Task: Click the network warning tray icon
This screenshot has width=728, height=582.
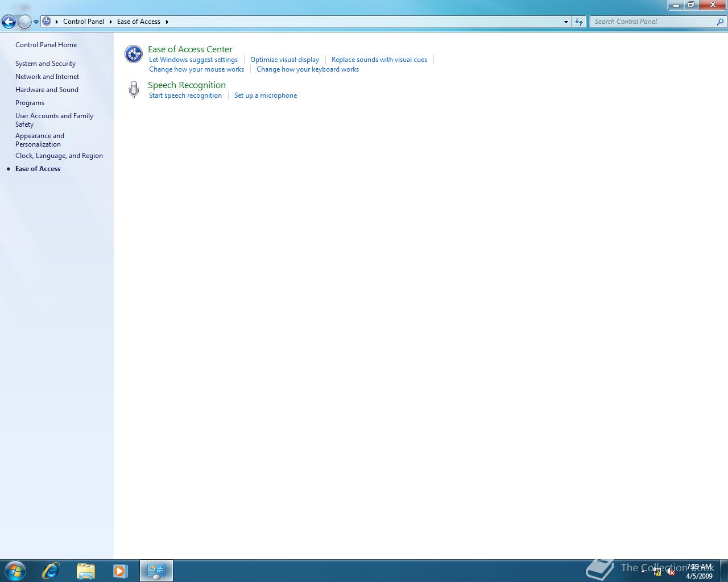Action: [x=657, y=572]
